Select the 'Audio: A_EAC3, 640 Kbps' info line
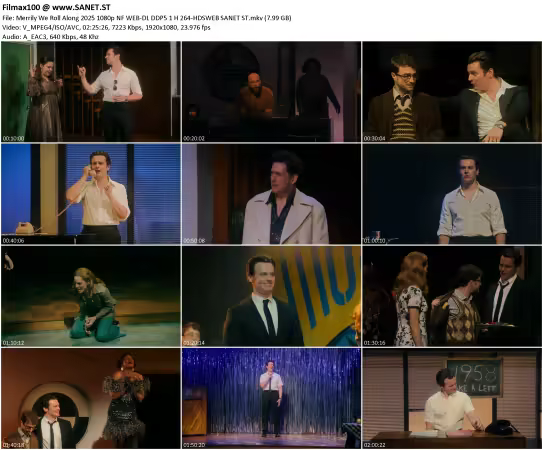Viewport: 542px width, 450px height. pos(50,37)
